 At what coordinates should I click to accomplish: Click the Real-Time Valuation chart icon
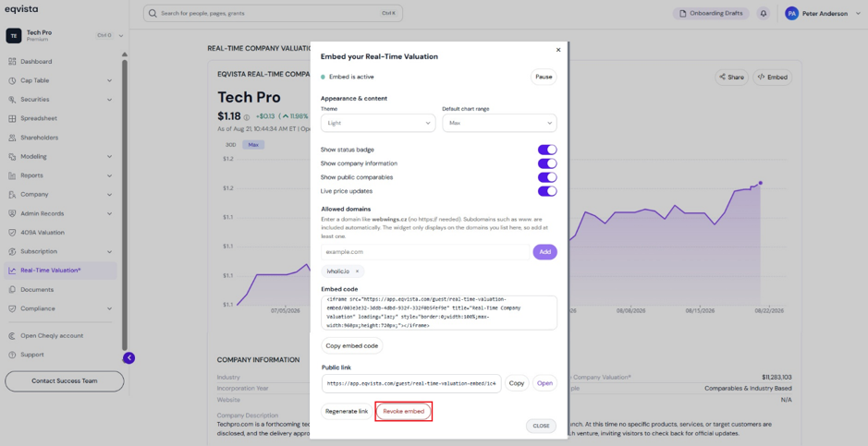12,271
